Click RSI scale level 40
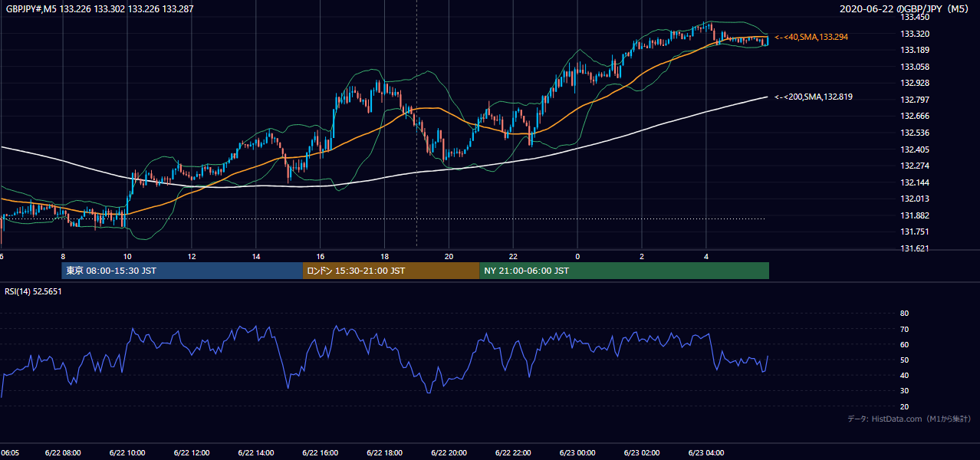This screenshot has height=460, width=980. click(905, 375)
